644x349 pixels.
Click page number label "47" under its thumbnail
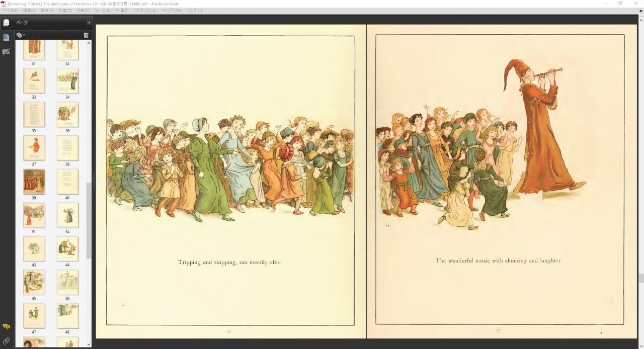click(x=34, y=332)
